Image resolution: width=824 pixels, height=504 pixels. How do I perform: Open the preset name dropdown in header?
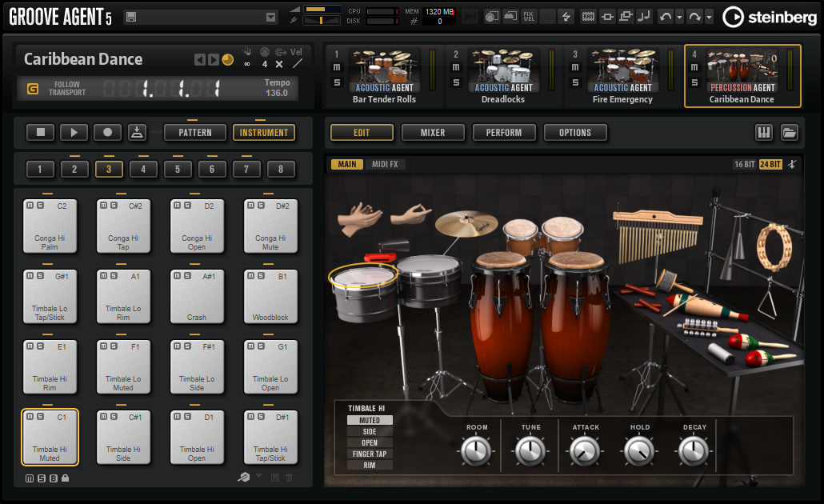pyautogui.click(x=270, y=18)
